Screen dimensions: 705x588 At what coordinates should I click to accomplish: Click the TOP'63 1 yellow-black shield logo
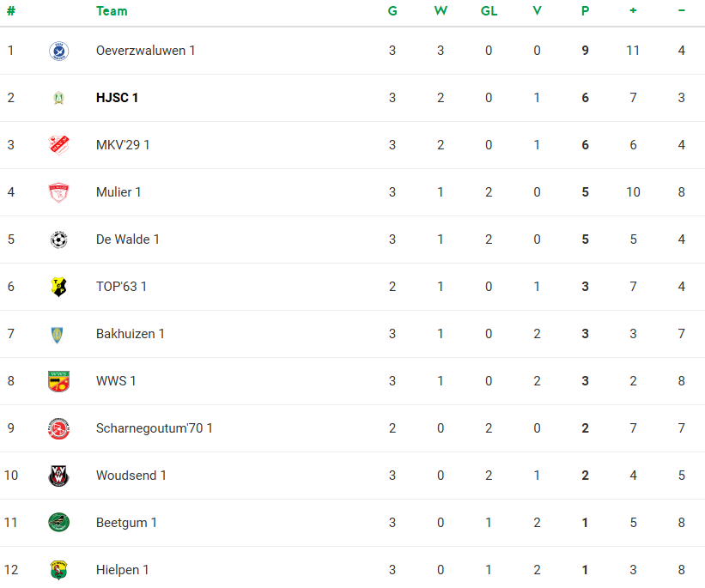point(58,287)
